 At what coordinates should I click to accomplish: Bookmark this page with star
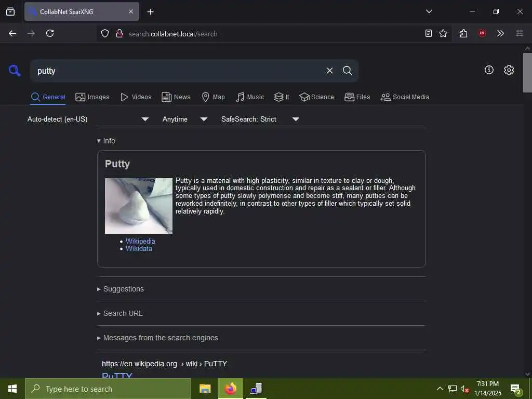(x=443, y=33)
